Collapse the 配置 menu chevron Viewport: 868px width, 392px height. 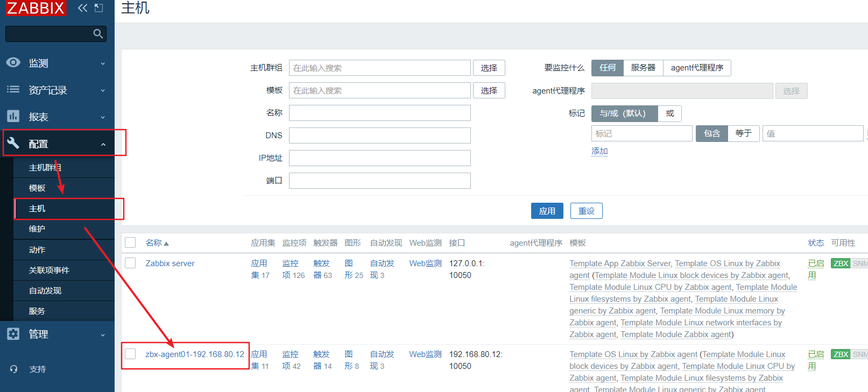(103, 144)
